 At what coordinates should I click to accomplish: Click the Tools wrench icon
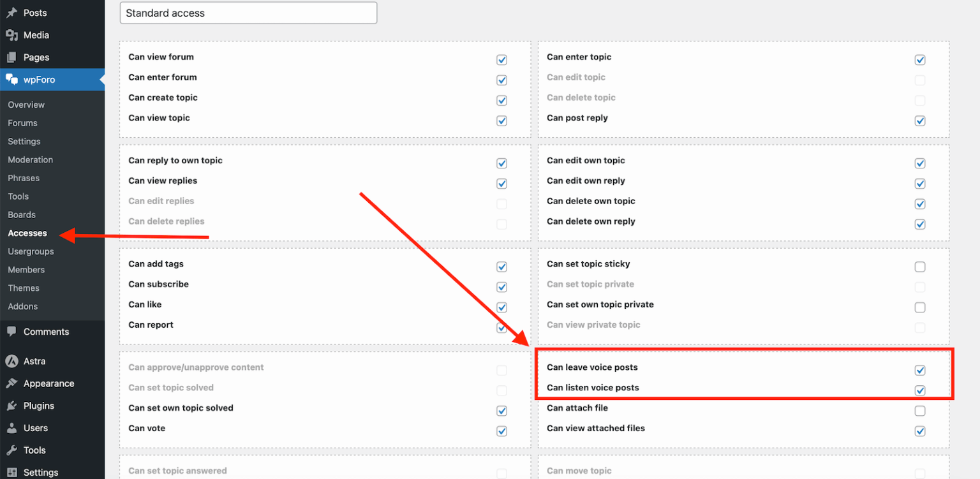[11, 450]
